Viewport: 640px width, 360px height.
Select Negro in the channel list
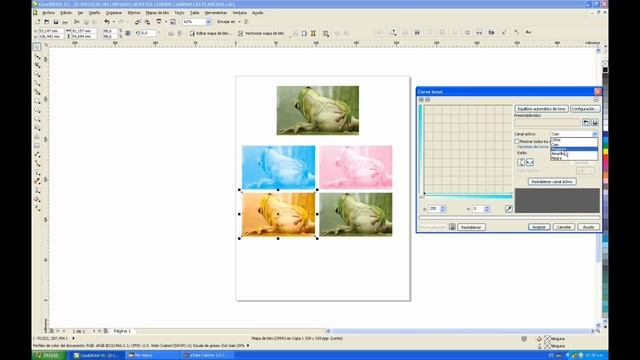[x=574, y=158]
